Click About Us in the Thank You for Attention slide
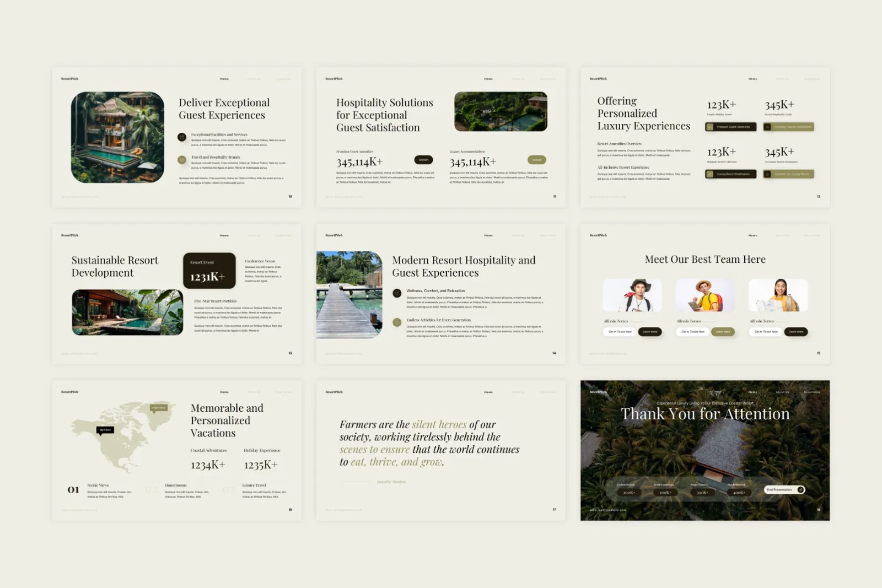 tap(782, 392)
